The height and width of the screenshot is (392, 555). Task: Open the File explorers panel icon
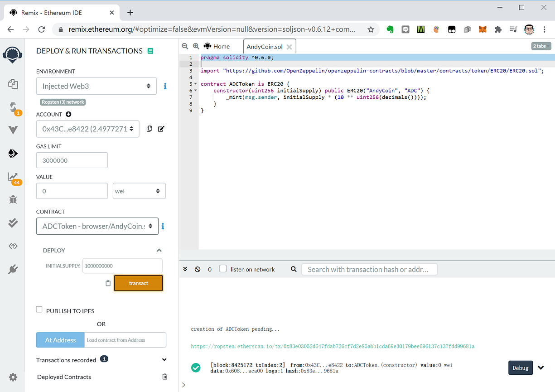click(x=13, y=83)
